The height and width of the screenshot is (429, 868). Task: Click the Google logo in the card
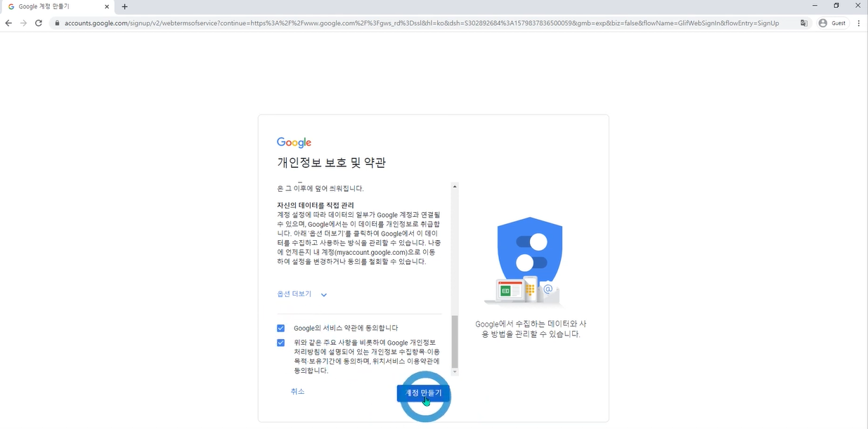[x=294, y=143]
